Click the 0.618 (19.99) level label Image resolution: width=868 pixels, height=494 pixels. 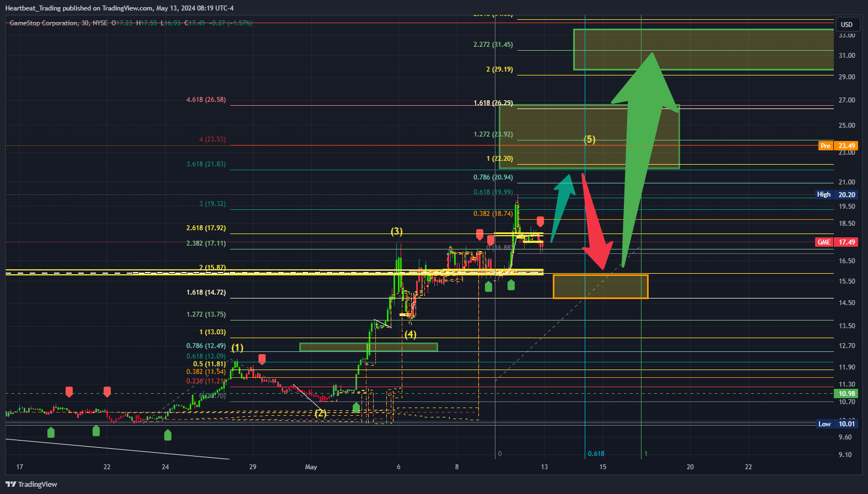pos(493,192)
